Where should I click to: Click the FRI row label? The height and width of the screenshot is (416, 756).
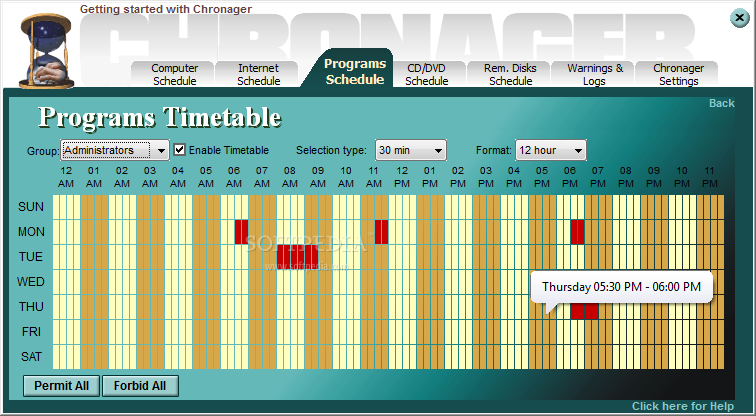31,332
